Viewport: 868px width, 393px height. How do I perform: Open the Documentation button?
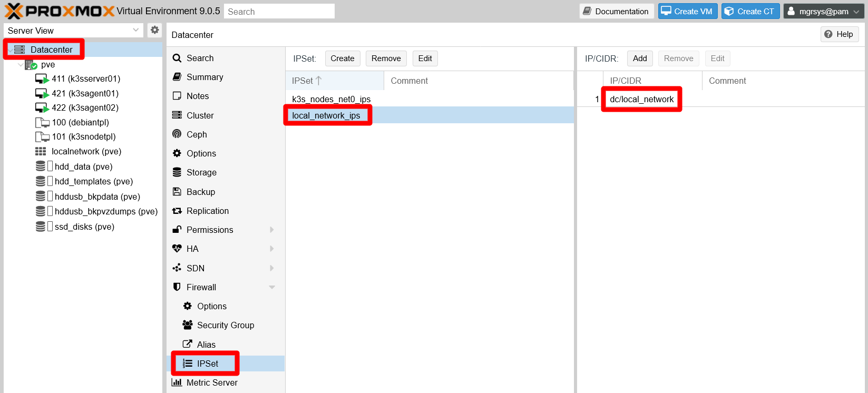pyautogui.click(x=617, y=11)
